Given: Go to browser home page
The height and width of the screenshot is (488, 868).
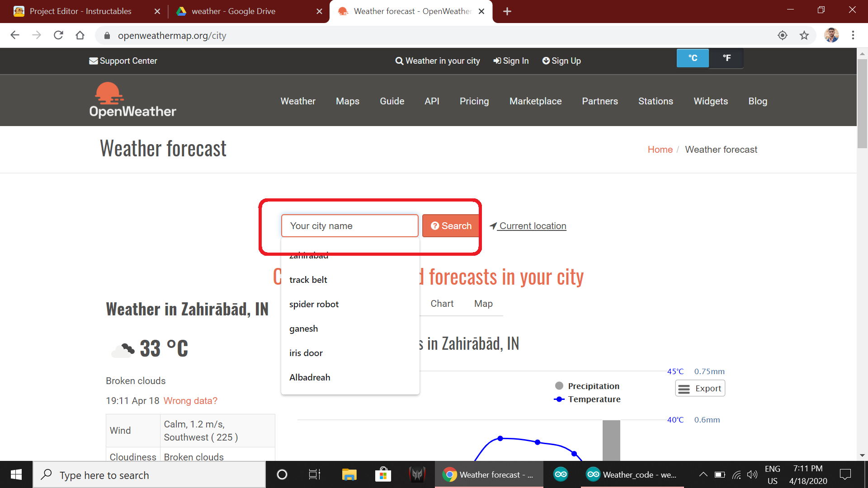Looking at the screenshot, I should (x=80, y=35).
